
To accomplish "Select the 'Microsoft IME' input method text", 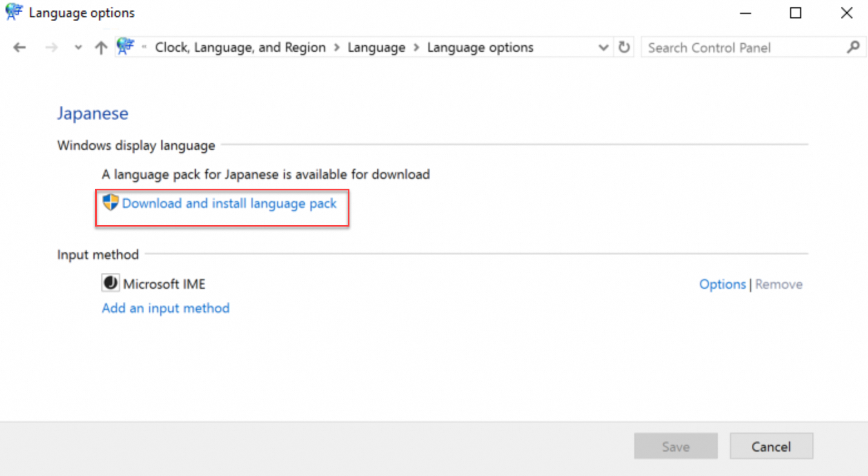I will pyautogui.click(x=164, y=284).
